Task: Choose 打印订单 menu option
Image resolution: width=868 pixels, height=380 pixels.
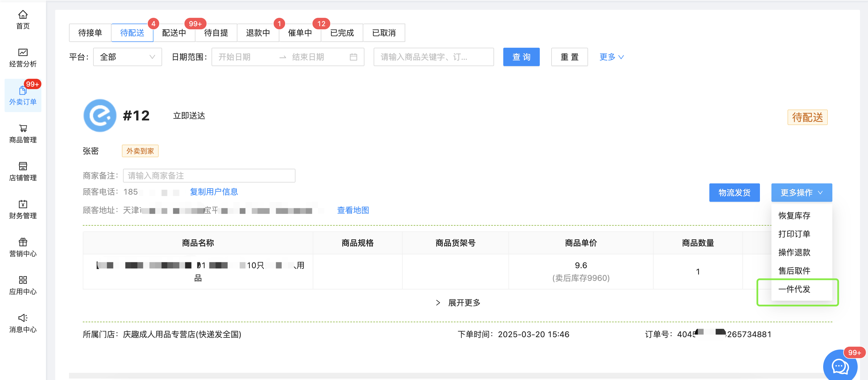Action: 794,234
